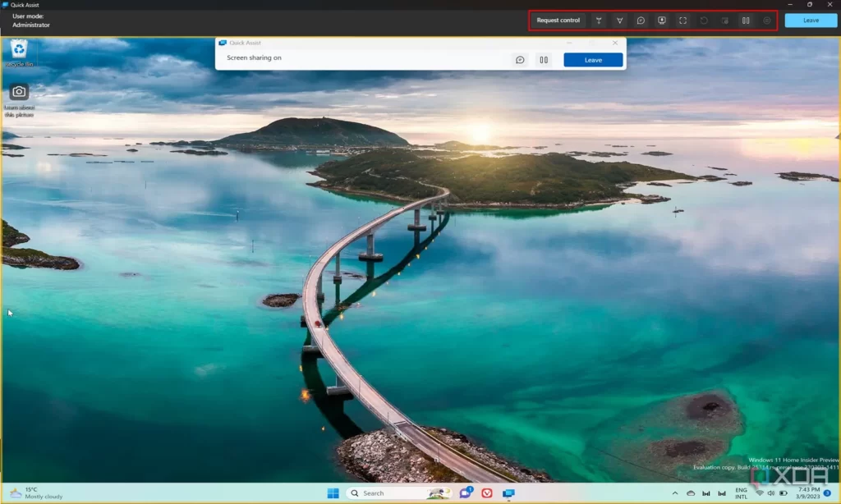Open the Quick Assist taskbar icon
841x504 pixels.
coord(508,493)
